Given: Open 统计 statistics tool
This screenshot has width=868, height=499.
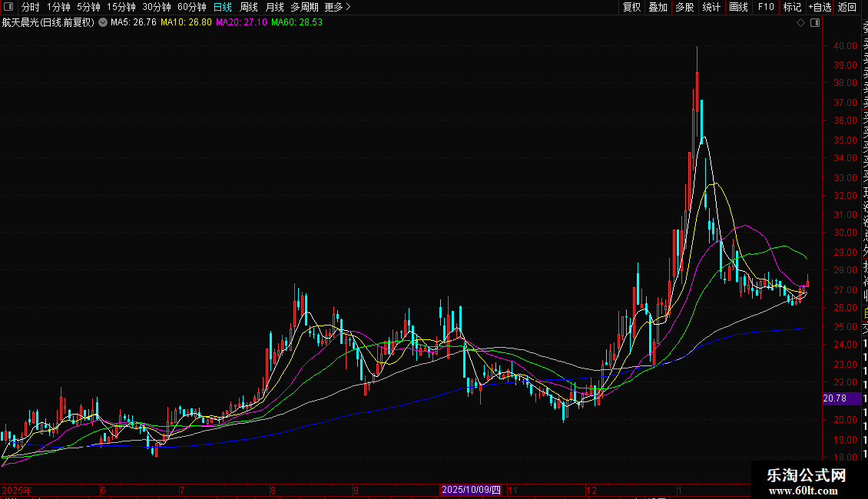Looking at the screenshot, I should (x=711, y=7).
